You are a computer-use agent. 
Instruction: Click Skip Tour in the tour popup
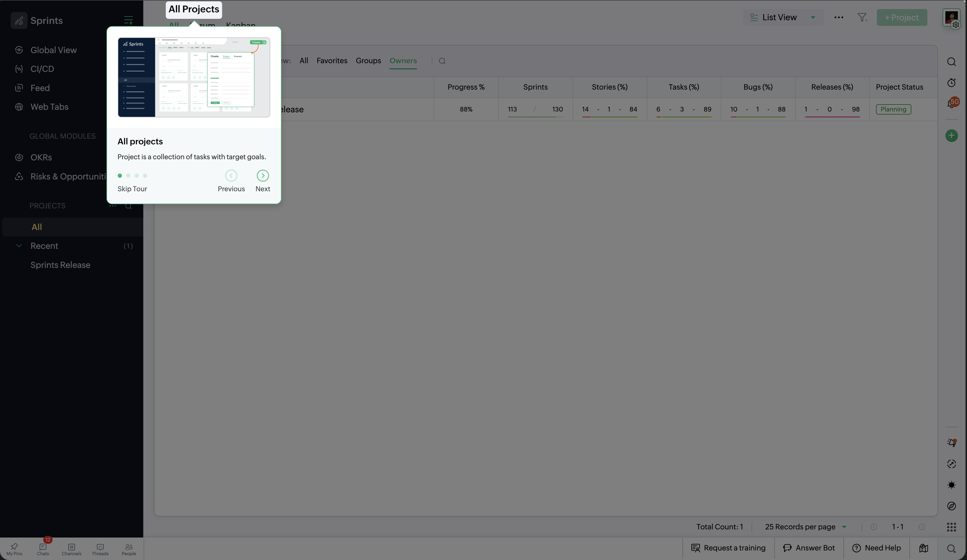132,189
